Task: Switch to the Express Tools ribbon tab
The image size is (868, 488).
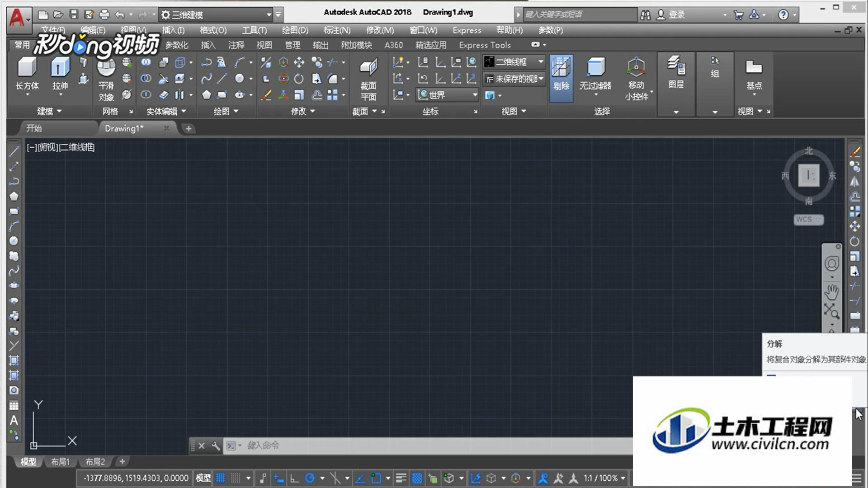Action: click(x=485, y=45)
